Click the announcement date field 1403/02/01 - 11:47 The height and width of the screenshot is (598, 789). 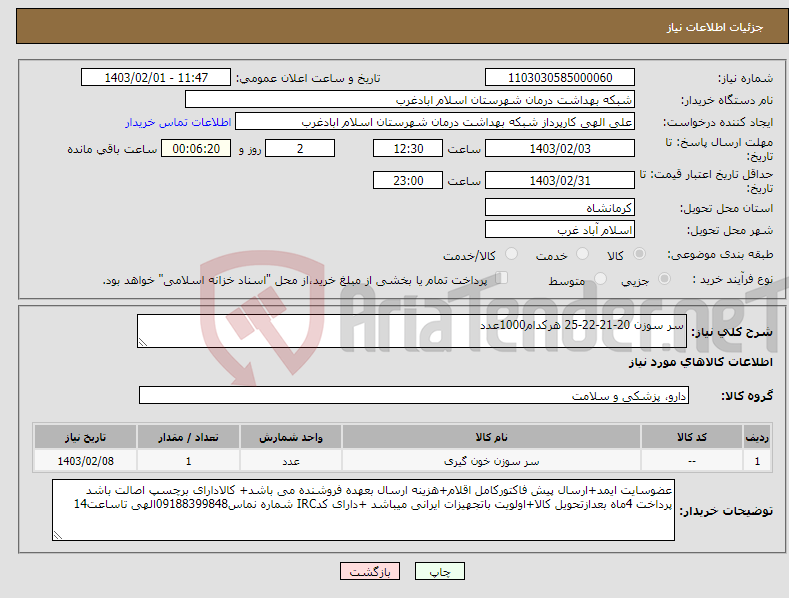click(156, 78)
